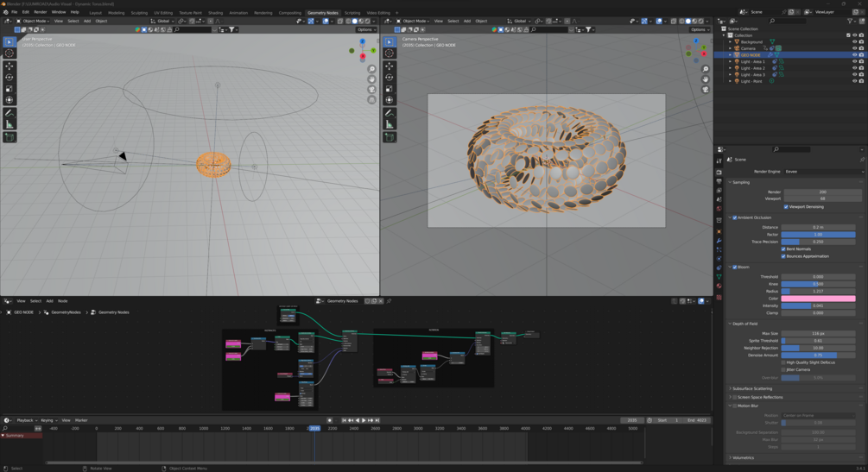Screen dimensions: 868x472
Task: Activate the Annotate tool in left viewport
Action: 10,113
